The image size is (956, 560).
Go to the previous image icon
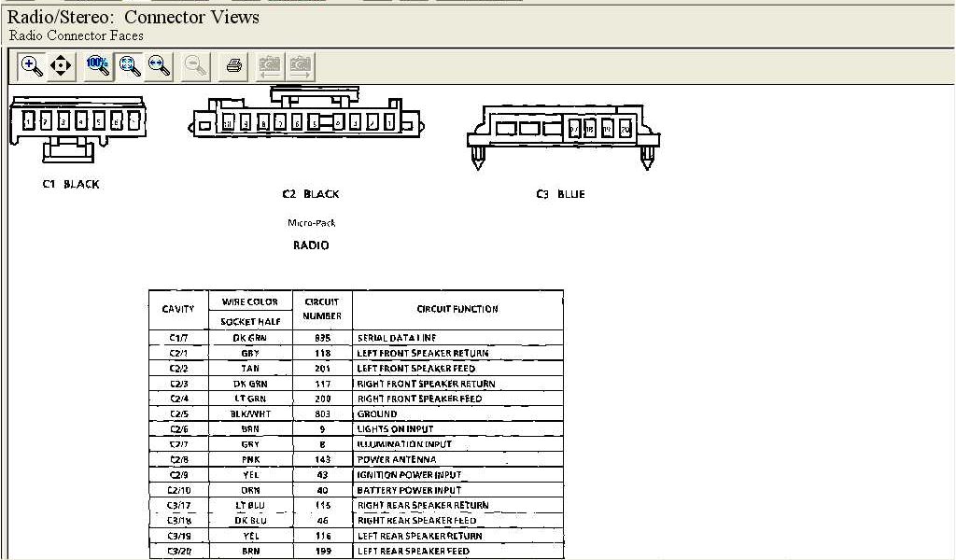pyautogui.click(x=270, y=65)
